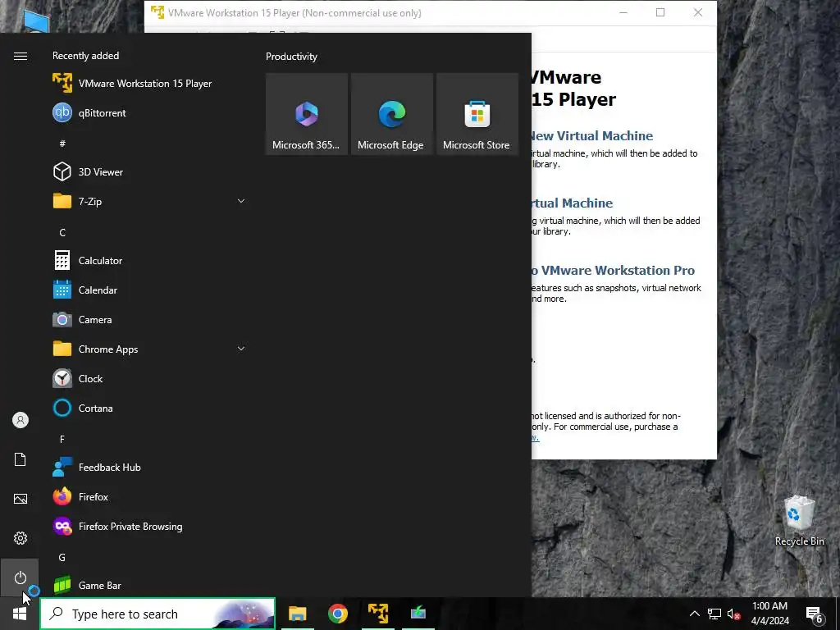Open the Microsoft Store tile
840x630 pixels.
point(477,114)
